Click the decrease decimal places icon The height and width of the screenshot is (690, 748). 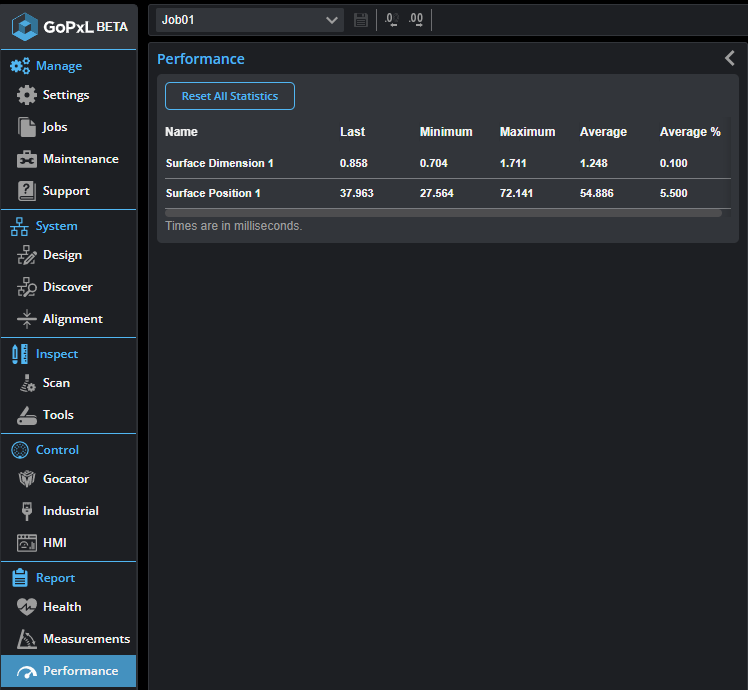392,20
